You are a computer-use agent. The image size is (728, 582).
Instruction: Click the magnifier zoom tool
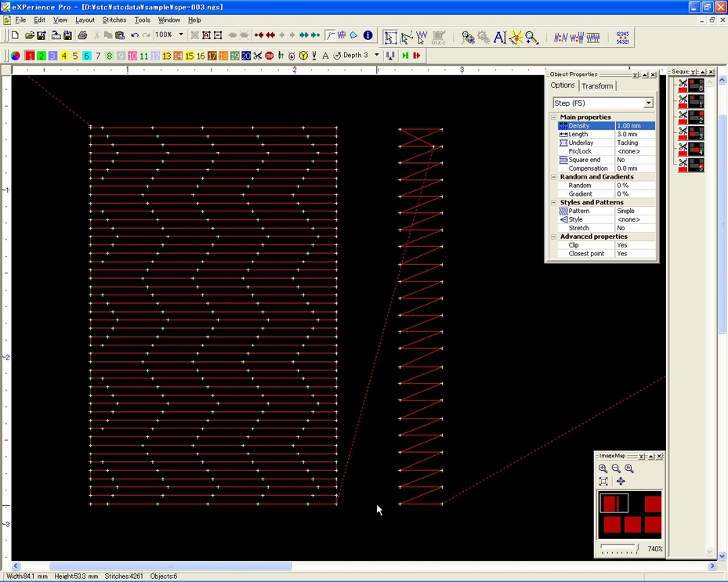532,38
